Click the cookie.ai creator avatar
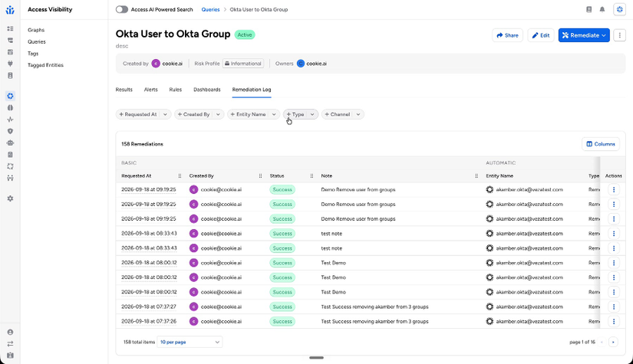633x364 pixels. pyautogui.click(x=156, y=64)
